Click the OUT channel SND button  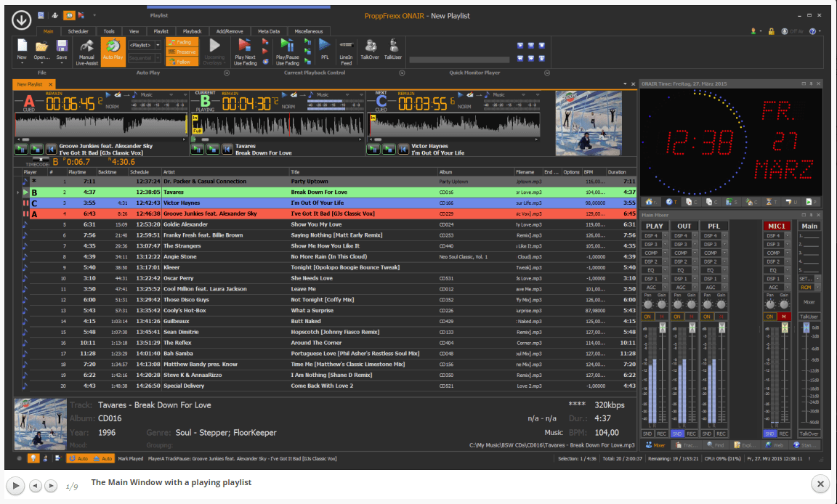pyautogui.click(x=676, y=434)
